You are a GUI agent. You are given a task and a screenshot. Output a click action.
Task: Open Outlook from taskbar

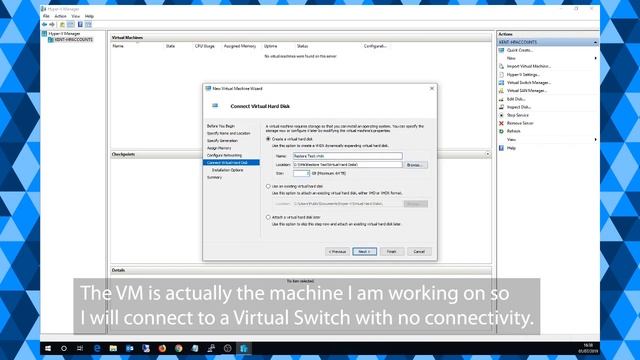coord(129,348)
